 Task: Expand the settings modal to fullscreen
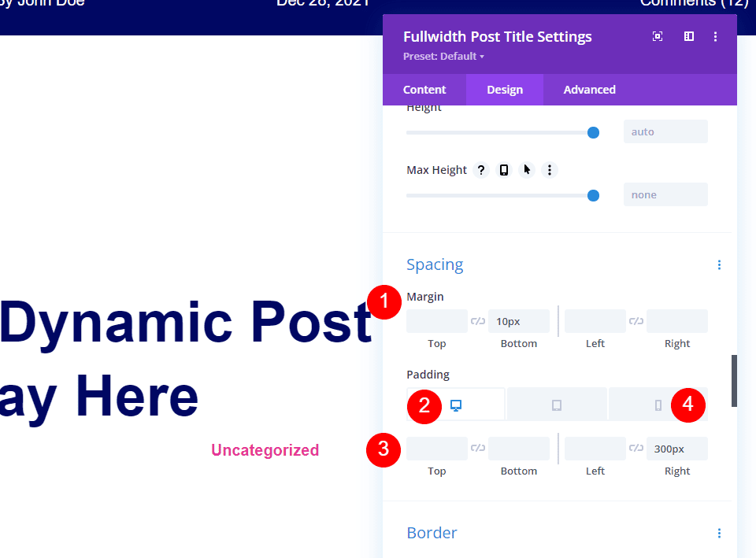click(x=657, y=36)
